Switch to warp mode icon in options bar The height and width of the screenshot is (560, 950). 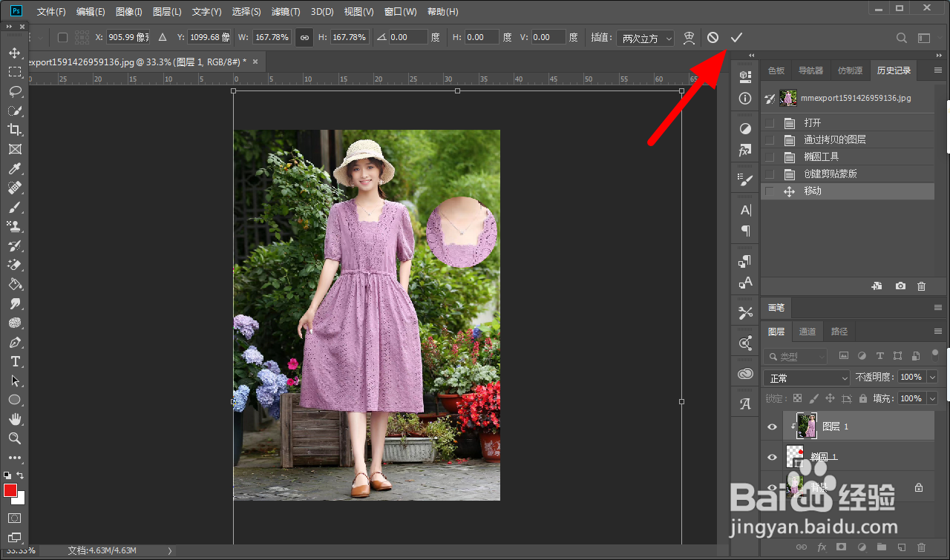pos(689,37)
